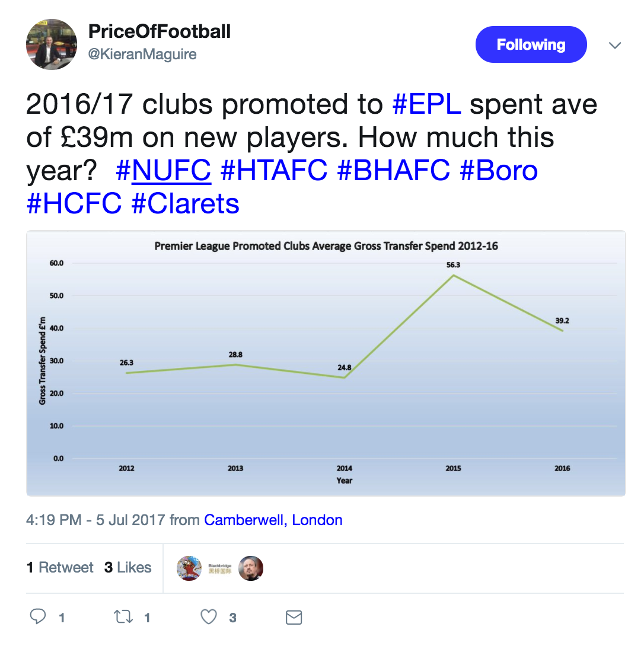Viewport: 644px width, 646px height.
Task: Open the #NUFC hashtag link
Action: coord(163,170)
